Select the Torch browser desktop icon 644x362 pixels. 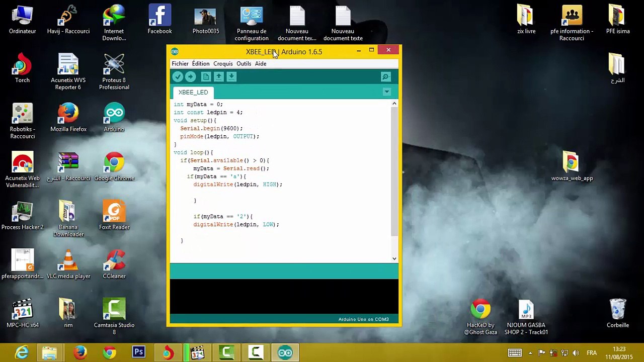(22, 68)
